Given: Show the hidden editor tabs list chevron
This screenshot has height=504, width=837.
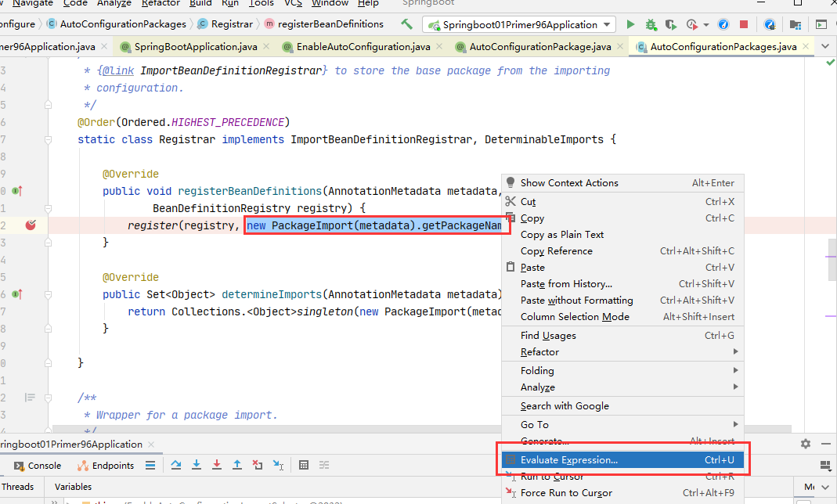Looking at the screenshot, I should point(825,46).
